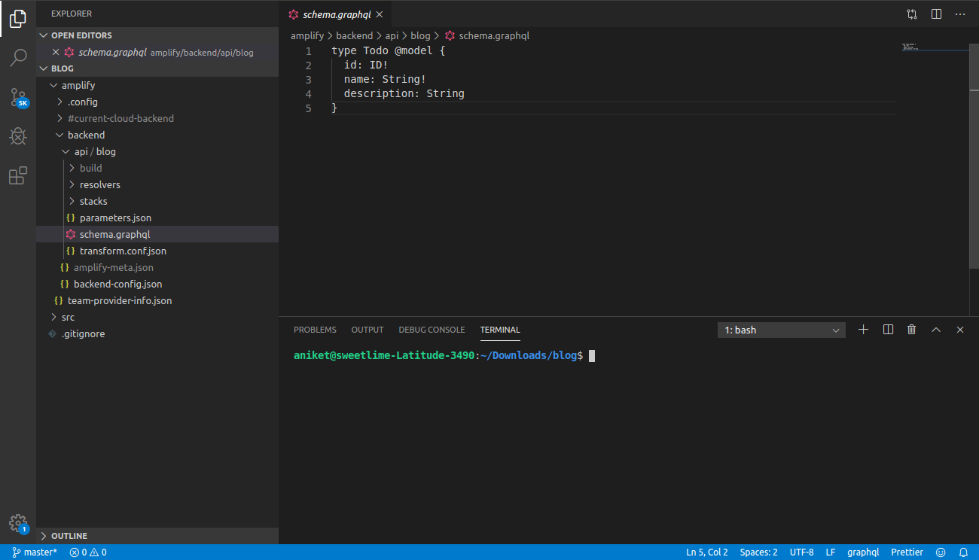Expand the src folder
This screenshot has height=560, width=979.
coord(68,317)
